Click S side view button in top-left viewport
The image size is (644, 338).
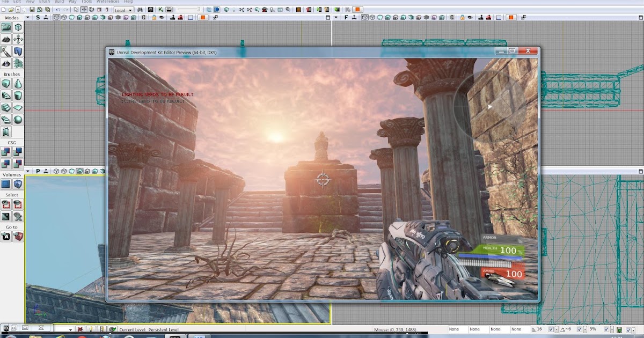(x=38, y=17)
